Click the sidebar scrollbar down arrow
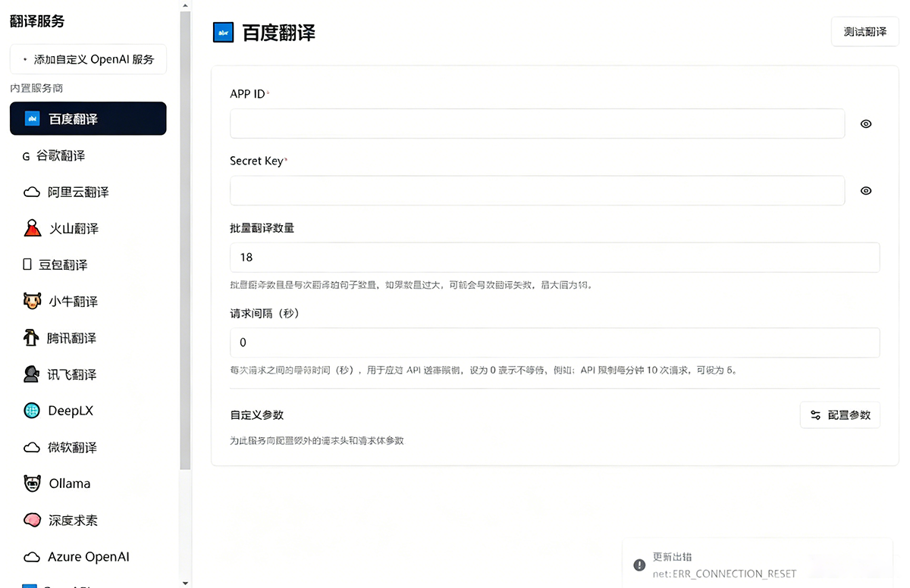This screenshot has height=588, width=910. tap(185, 583)
